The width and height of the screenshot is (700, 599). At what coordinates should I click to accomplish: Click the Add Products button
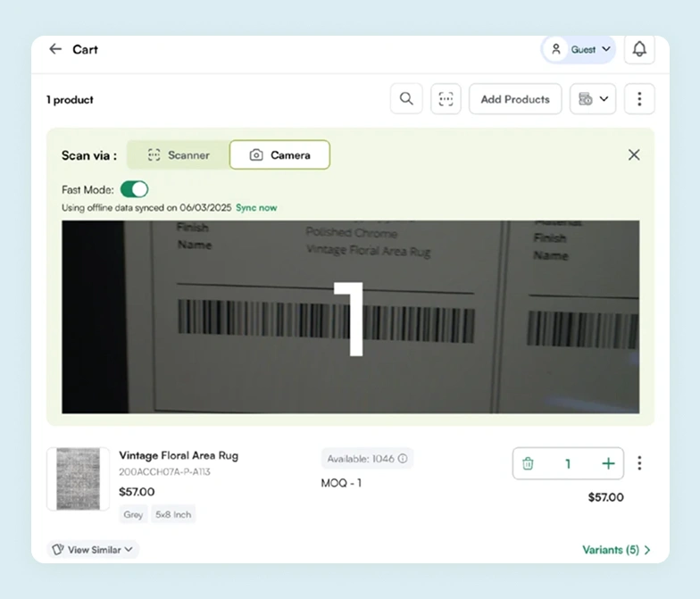[515, 99]
